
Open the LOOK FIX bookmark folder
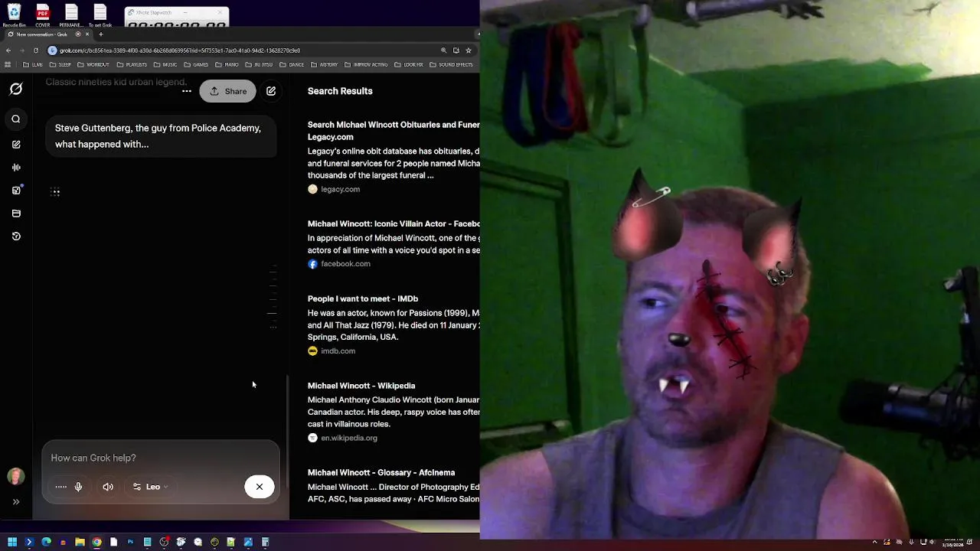point(409,65)
